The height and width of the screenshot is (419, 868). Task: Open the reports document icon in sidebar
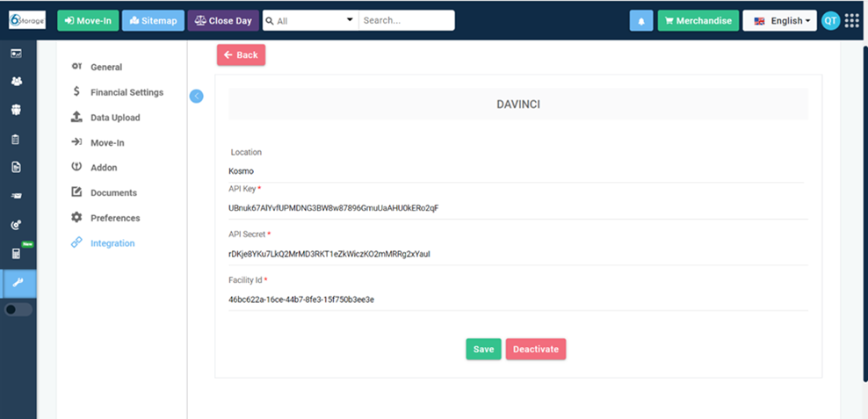(17, 167)
